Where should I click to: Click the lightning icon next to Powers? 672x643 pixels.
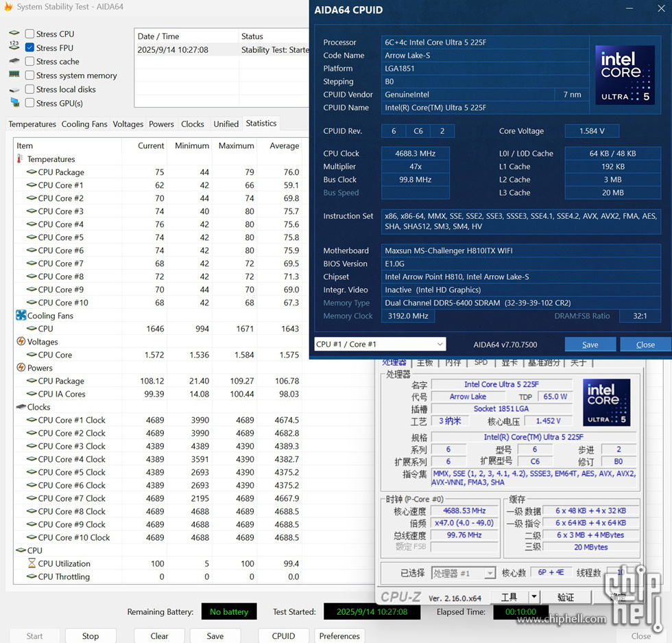pos(21,368)
